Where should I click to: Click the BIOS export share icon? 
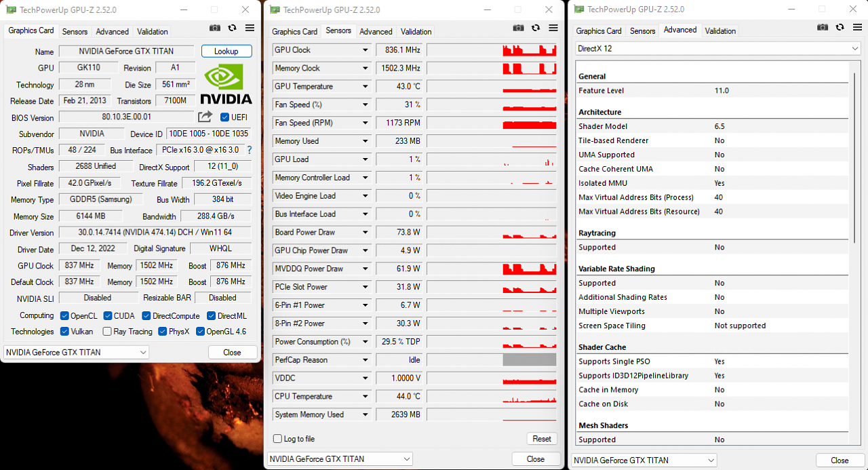[205, 117]
